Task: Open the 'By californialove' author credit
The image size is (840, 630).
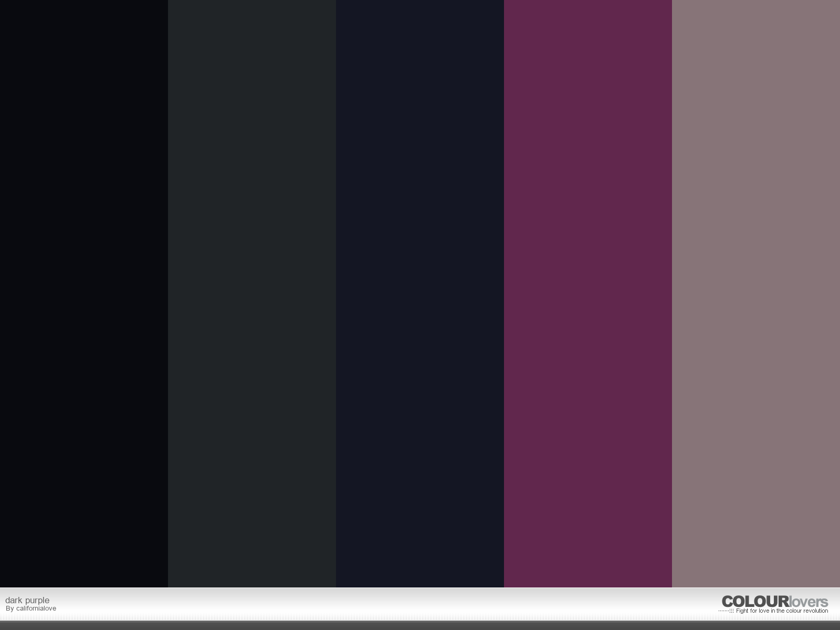Action: [x=31, y=608]
